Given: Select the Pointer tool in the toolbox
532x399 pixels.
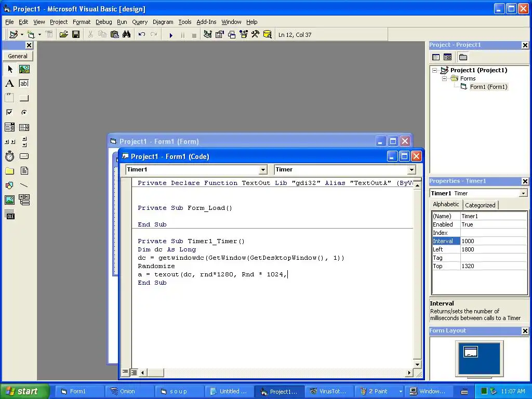Looking at the screenshot, I should pyautogui.click(x=10, y=69).
